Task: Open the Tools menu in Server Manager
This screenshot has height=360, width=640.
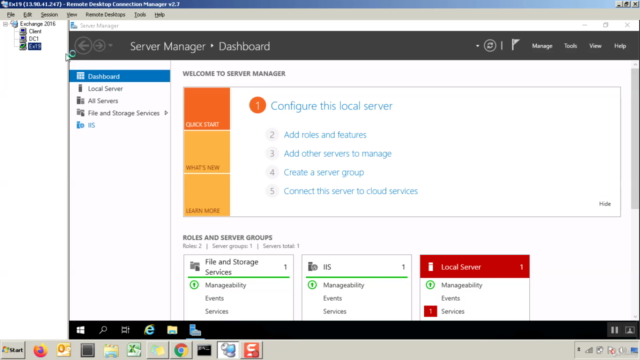Action: [570, 46]
